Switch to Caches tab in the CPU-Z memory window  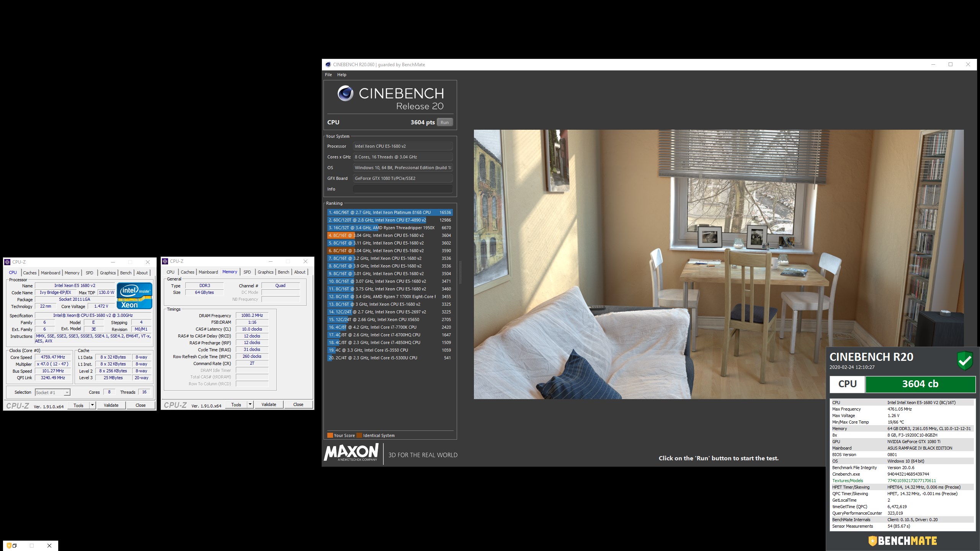coord(187,272)
